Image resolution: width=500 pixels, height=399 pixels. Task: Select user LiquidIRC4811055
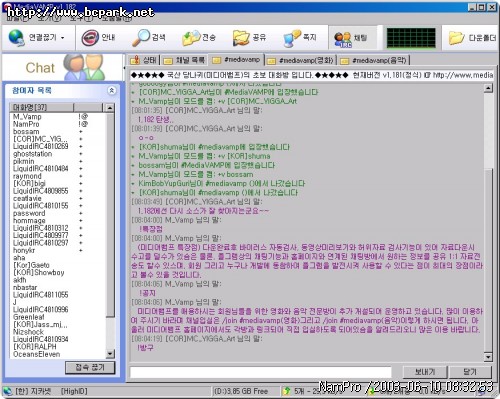[40, 295]
